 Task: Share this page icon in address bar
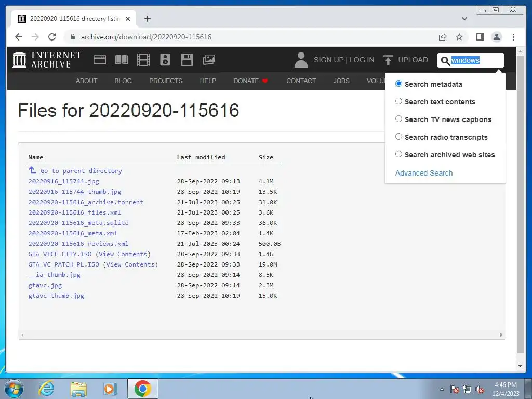443,37
